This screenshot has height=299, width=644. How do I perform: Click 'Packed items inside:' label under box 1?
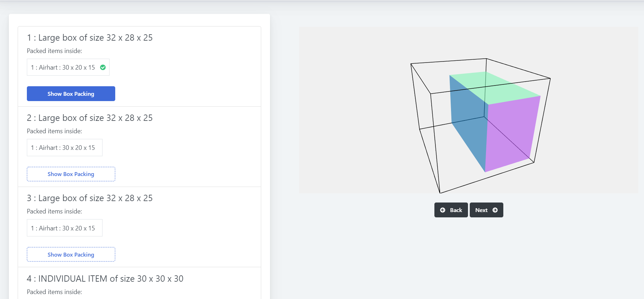click(x=54, y=51)
